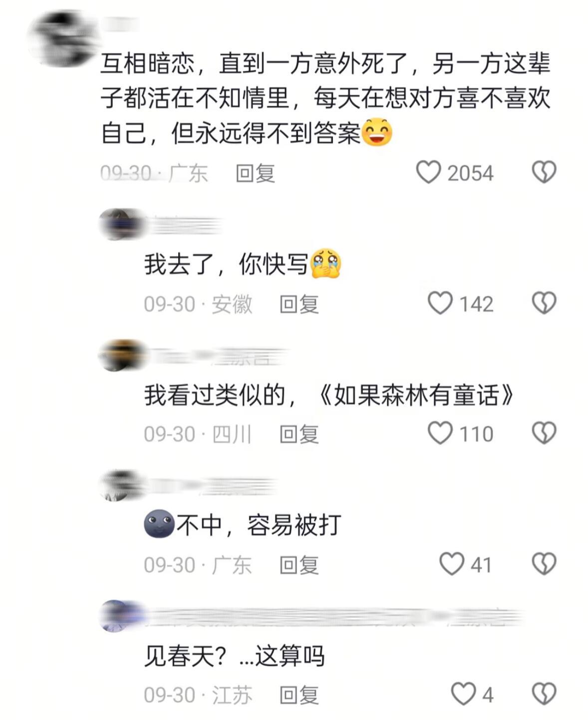Like the comment with 2054 likes
Screen dimensions: 588x720
428,173
